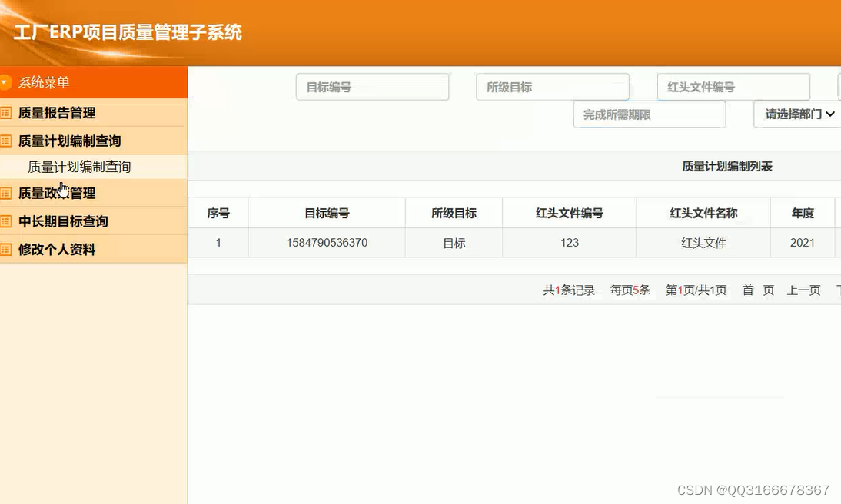Open the 请选择部门 department dropdown
This screenshot has height=504, width=841.
click(x=796, y=114)
